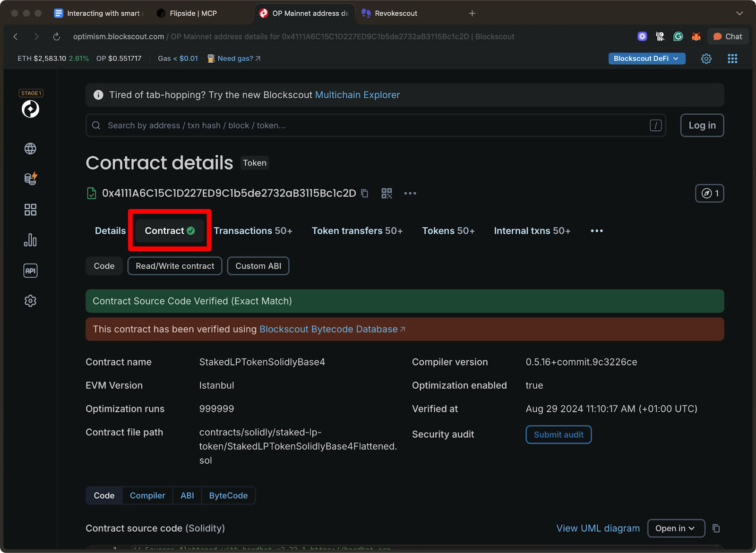
Task: Follow the Multichain Explorer link
Action: (357, 95)
